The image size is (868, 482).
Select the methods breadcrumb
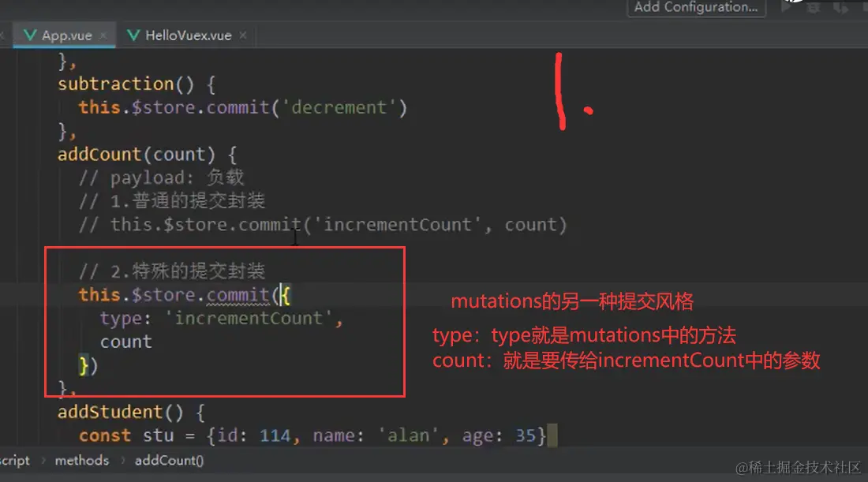82,461
